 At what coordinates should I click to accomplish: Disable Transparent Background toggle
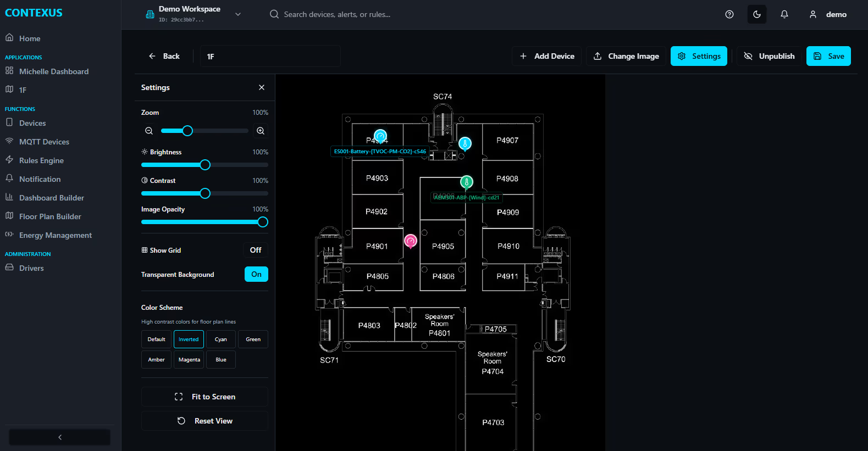pyautogui.click(x=256, y=274)
